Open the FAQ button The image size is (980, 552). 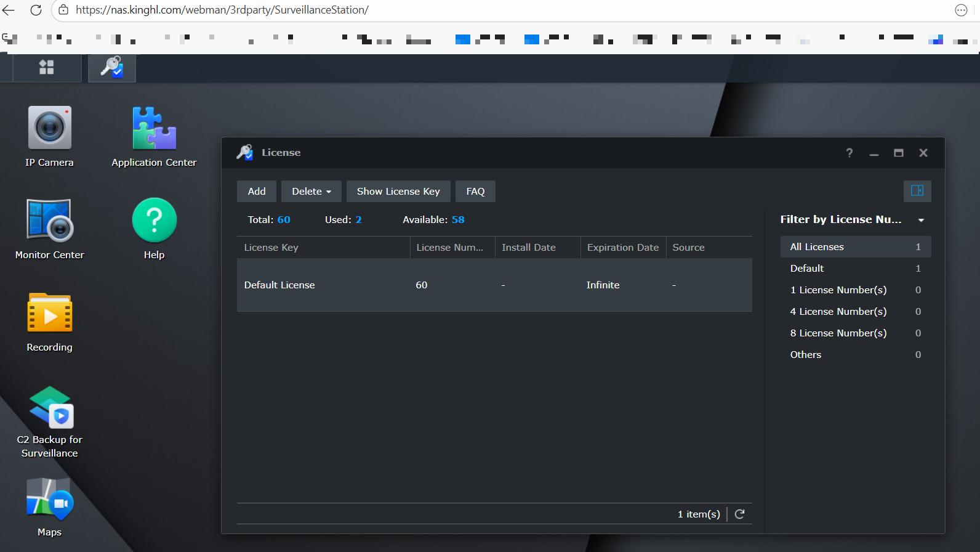tap(475, 192)
